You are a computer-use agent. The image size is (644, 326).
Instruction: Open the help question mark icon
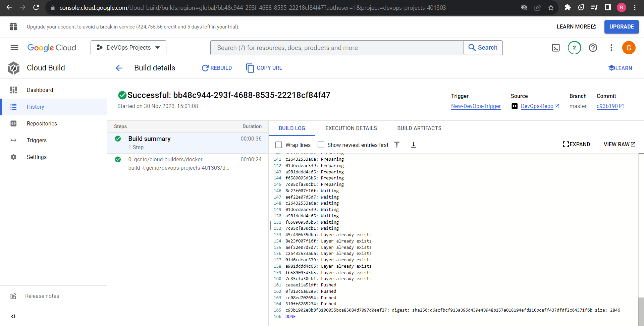pos(593,48)
